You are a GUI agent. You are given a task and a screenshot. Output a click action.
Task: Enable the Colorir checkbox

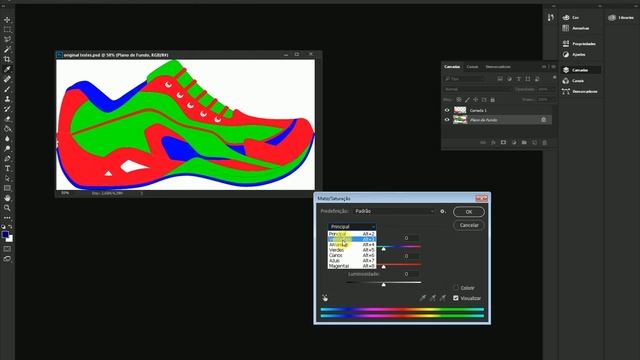click(x=456, y=288)
